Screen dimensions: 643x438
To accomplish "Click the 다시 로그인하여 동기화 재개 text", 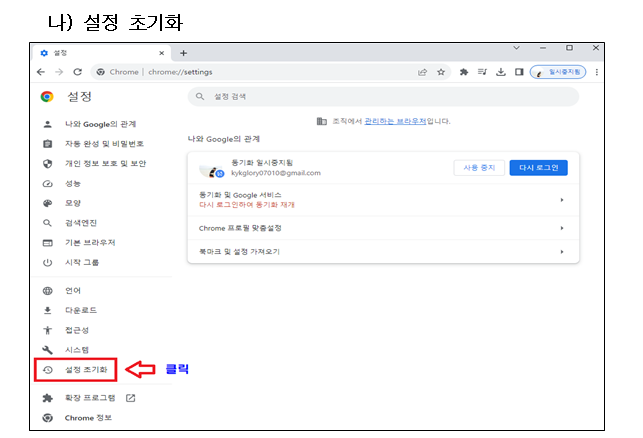I will point(247,205).
